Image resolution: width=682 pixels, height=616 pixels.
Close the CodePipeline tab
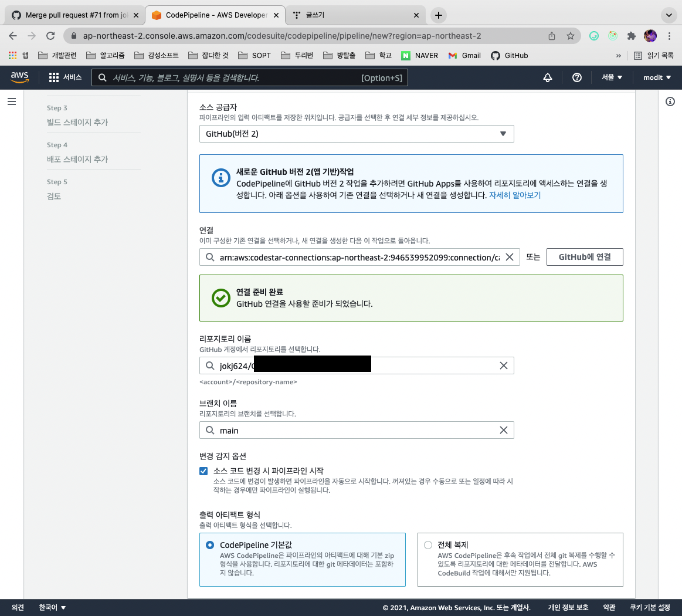pos(276,15)
